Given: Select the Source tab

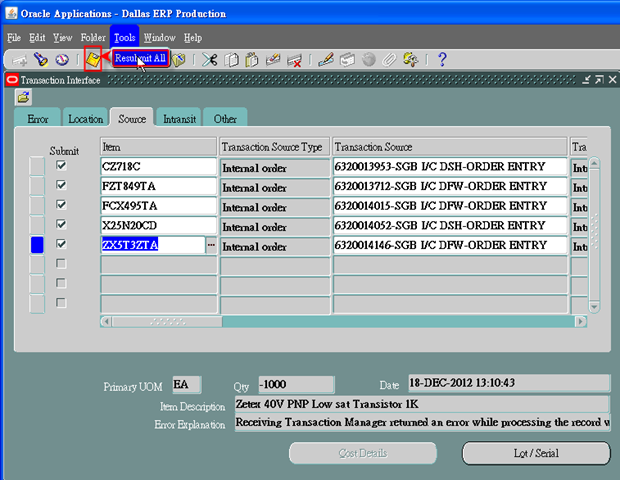Looking at the screenshot, I should pyautogui.click(x=132, y=118).
